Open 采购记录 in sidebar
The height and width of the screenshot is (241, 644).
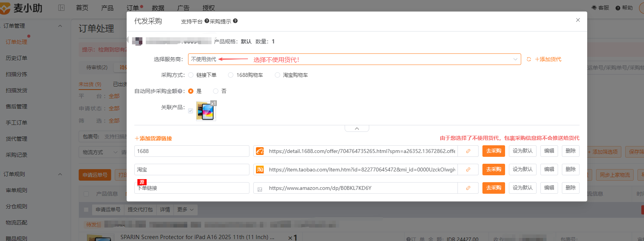point(17,155)
